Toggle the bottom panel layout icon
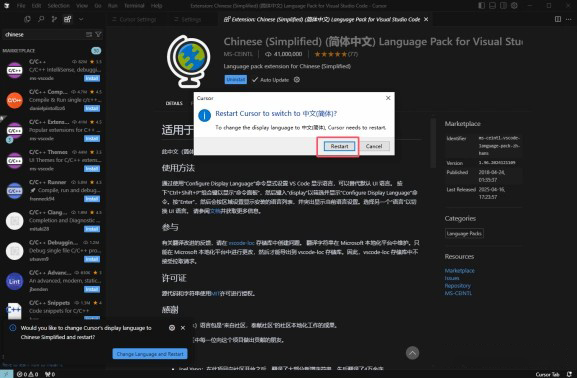578x378 pixels. [x=492, y=6]
